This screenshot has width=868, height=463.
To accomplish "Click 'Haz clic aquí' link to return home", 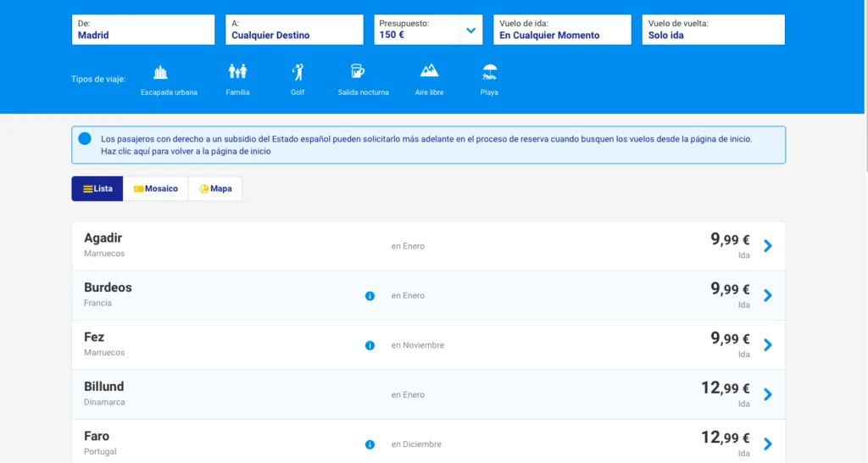I will pos(186,151).
